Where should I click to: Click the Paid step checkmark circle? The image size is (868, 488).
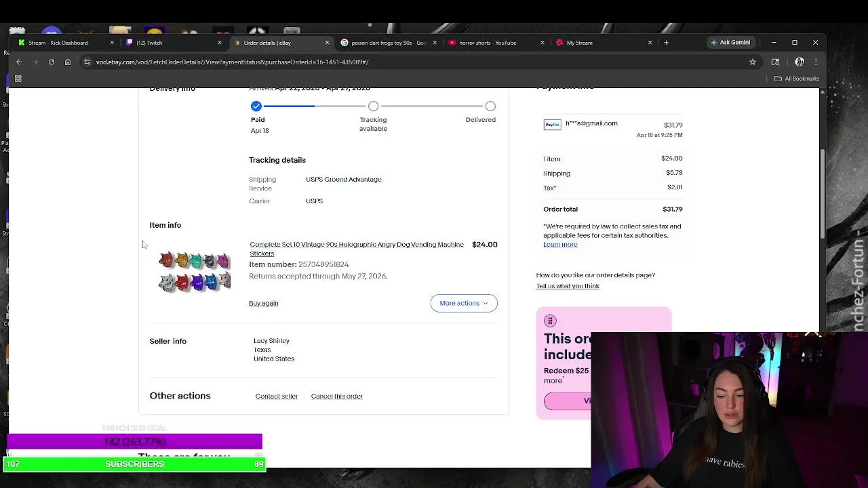coord(256,106)
